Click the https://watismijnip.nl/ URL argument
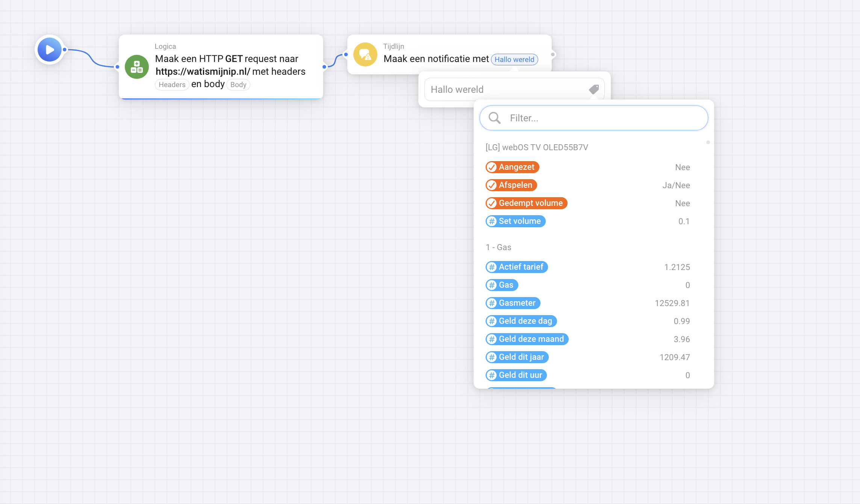Viewport: 860px width, 504px height. (x=203, y=71)
